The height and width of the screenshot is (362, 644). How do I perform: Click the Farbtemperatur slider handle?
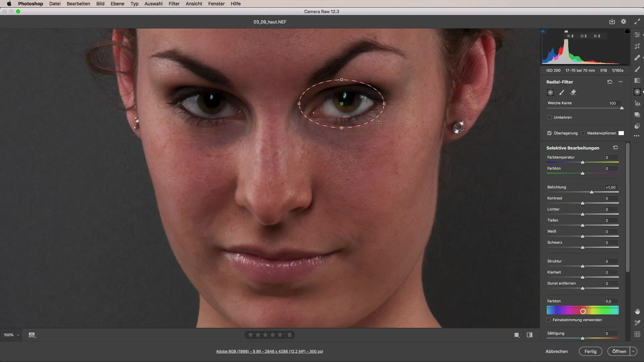pos(583,162)
